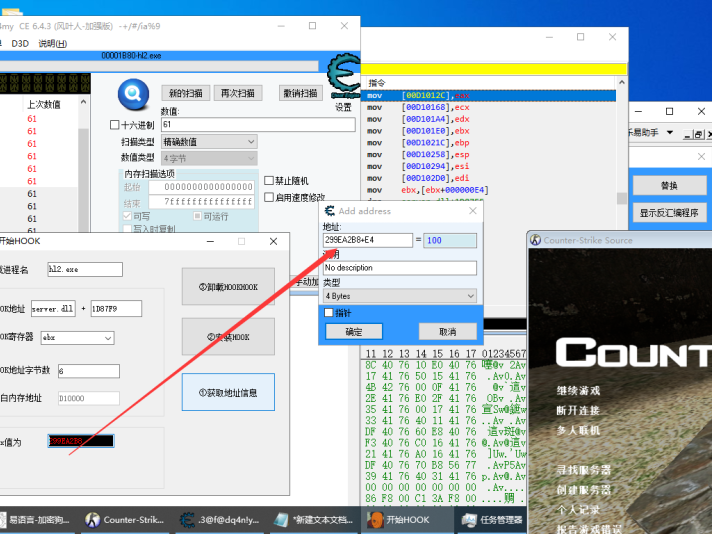Switch to Counter-Strike taskbar item
712x534 pixels.
[x=125, y=520]
